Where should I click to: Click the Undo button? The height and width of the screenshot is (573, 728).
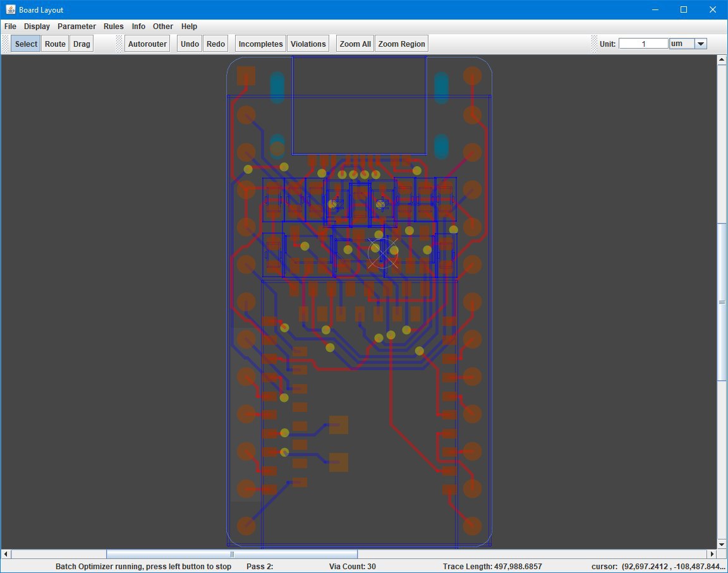(x=190, y=44)
